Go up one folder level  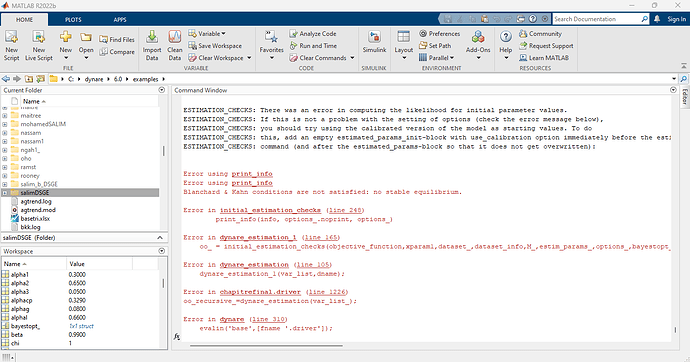(29, 79)
